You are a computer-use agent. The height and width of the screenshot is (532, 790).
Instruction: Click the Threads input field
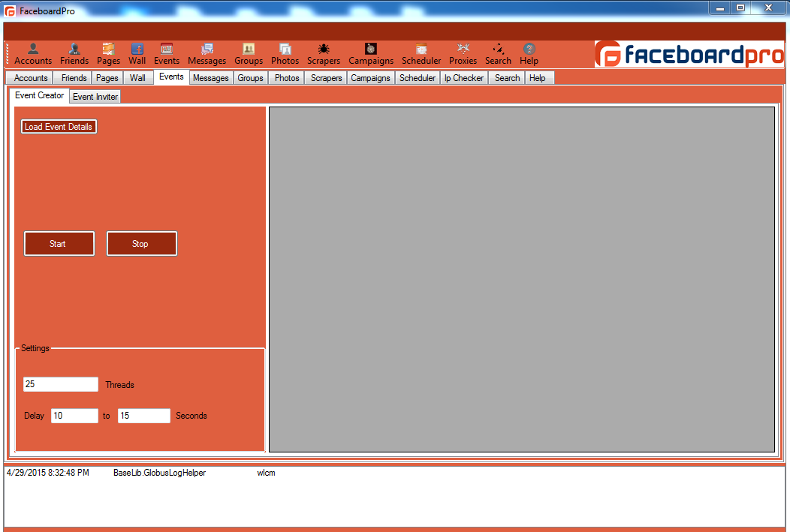(61, 384)
